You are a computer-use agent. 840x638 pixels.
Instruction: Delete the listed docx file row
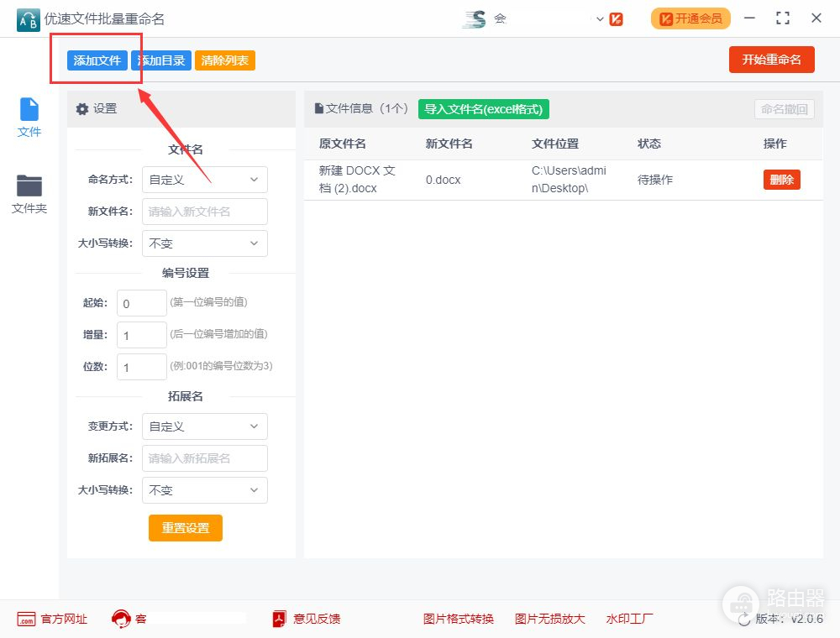(781, 180)
